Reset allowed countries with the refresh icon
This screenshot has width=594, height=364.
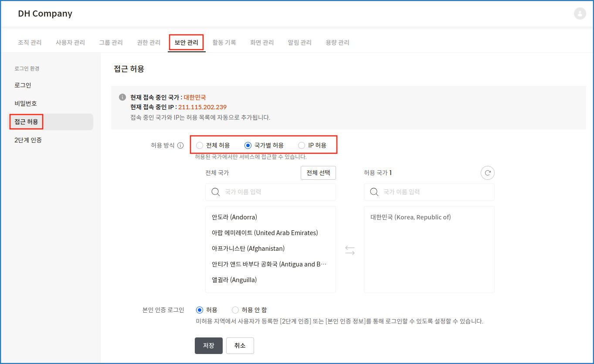(x=488, y=173)
